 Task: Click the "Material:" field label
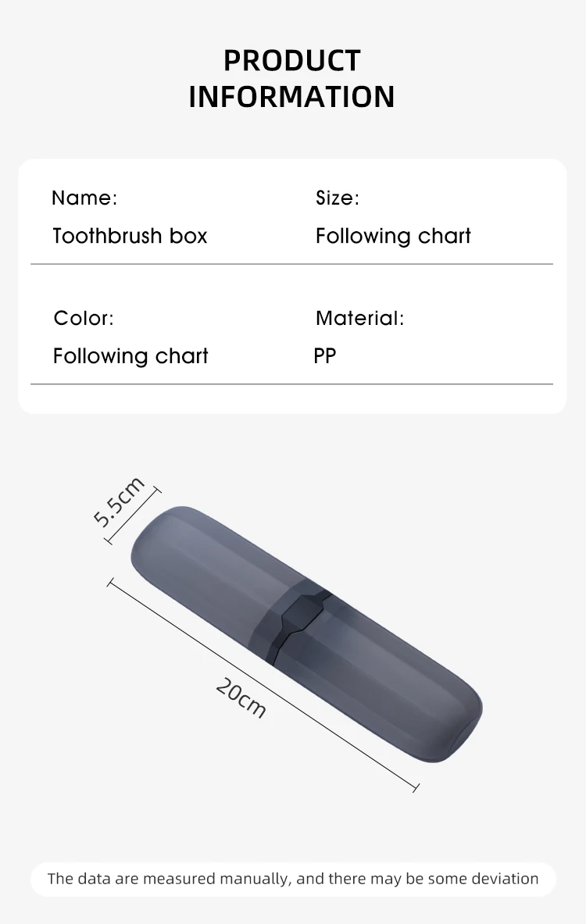[359, 319]
